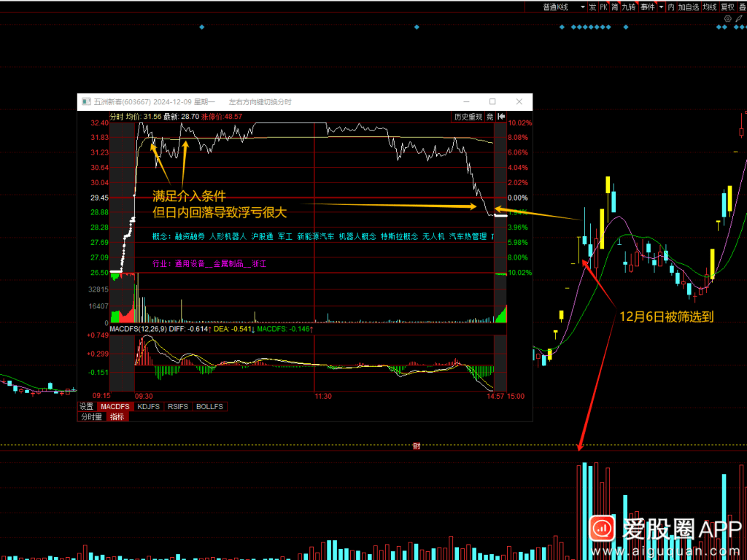Open the 复权 price adjustment option
The image size is (747, 560).
tap(728, 7)
